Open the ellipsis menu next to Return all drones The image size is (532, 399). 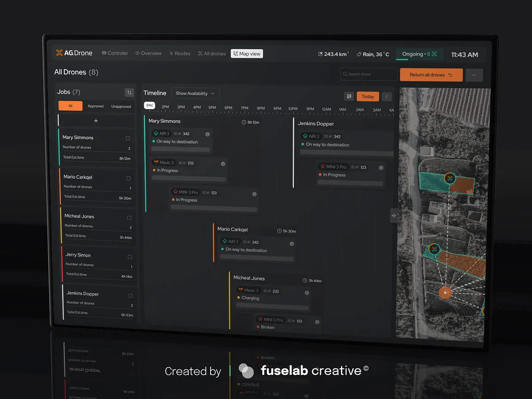[x=474, y=74]
